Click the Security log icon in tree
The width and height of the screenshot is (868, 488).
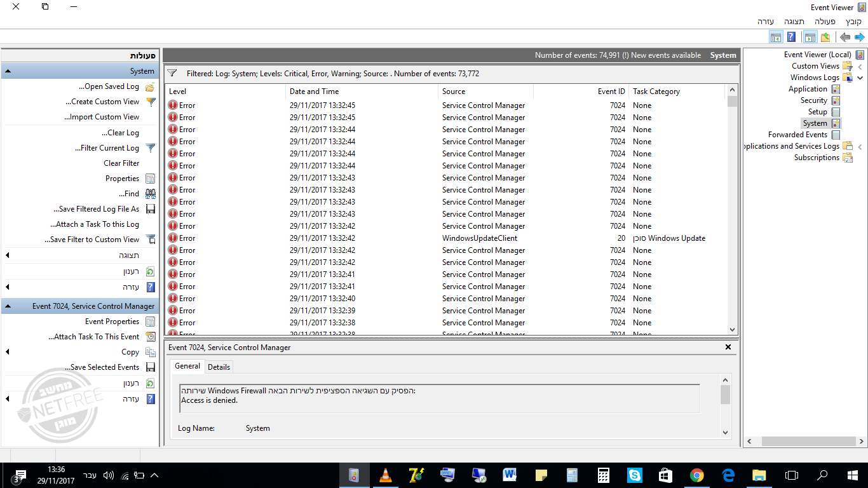tap(836, 100)
